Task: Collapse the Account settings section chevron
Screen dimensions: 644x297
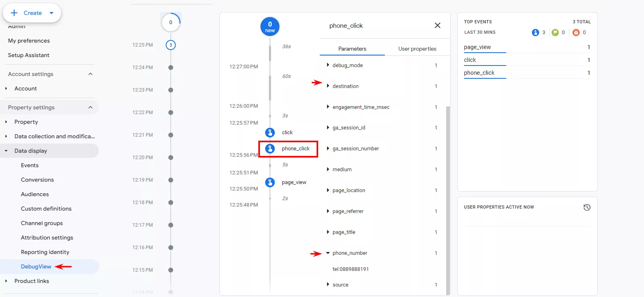Action: pyautogui.click(x=90, y=74)
